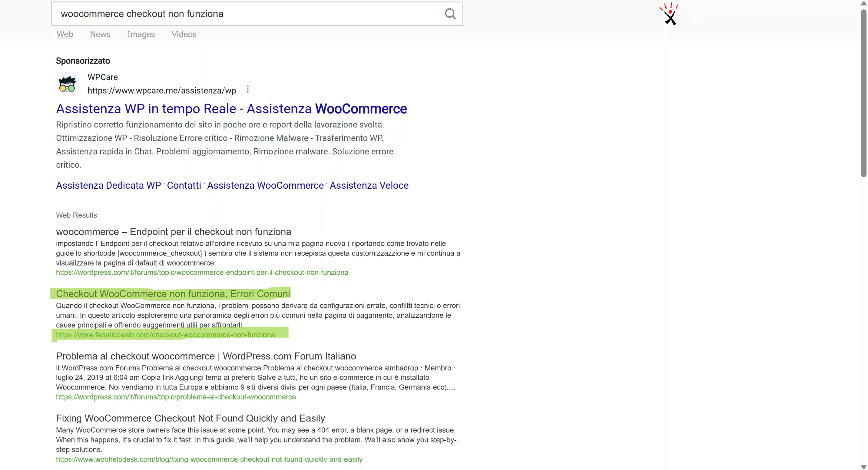Open the three-dot ad options menu
This screenshot has width=868, height=470.
pos(248,90)
